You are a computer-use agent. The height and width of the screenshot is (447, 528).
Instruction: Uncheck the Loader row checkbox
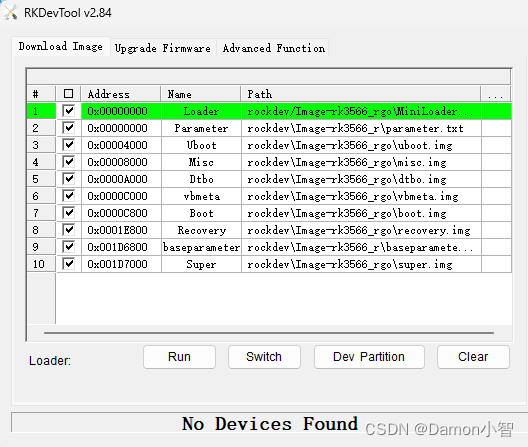click(x=69, y=111)
